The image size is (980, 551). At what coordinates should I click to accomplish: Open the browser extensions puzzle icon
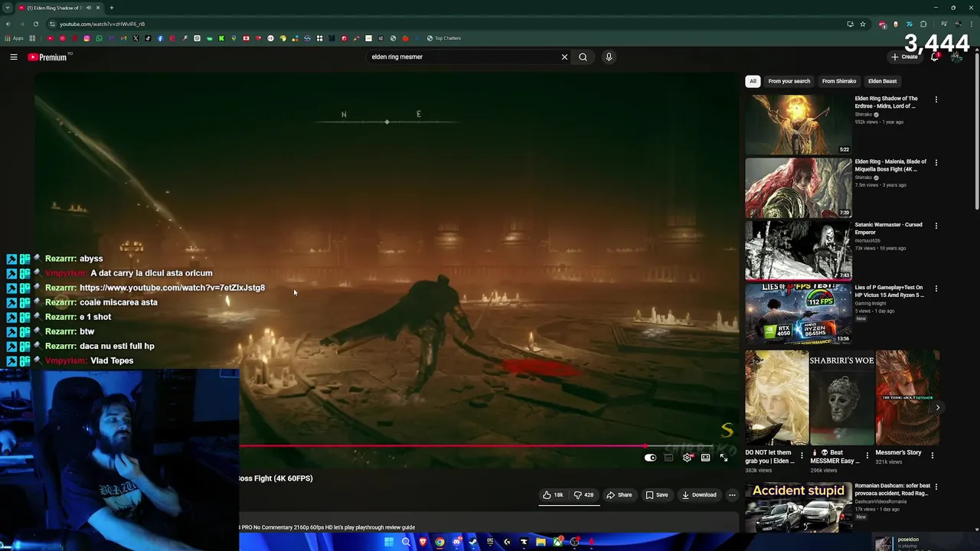(x=923, y=24)
